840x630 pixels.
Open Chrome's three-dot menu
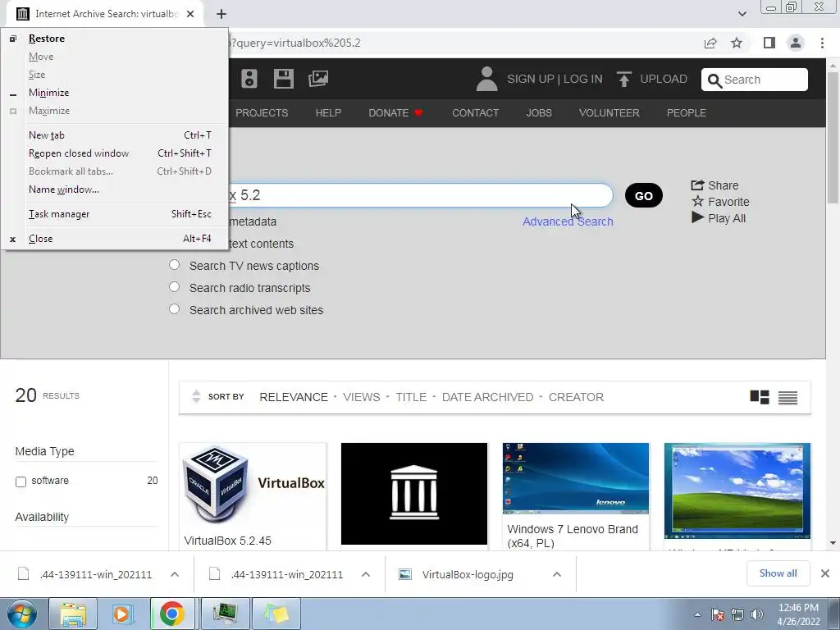click(822, 43)
